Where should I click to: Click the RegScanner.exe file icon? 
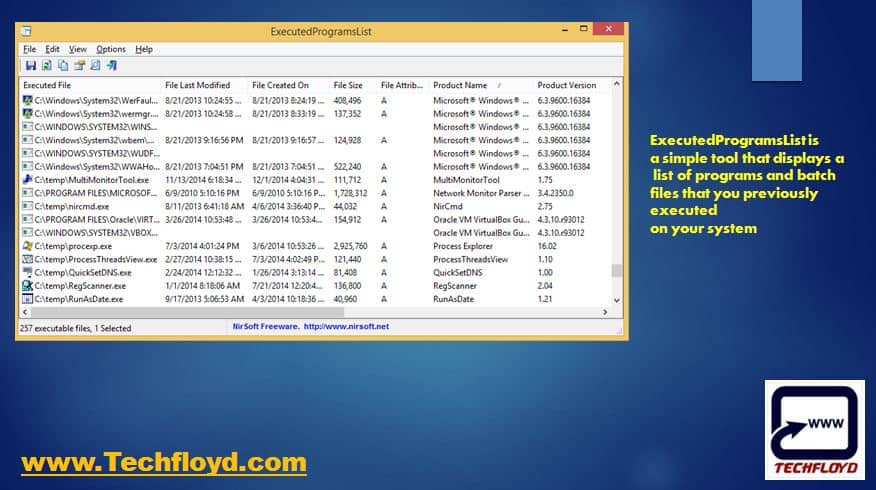click(27, 286)
